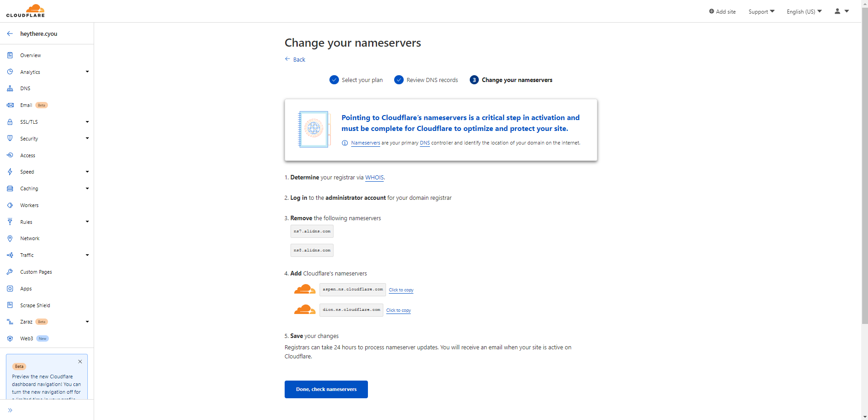Click the plus icon beside Add site
The image size is (868, 420).
[x=711, y=11]
